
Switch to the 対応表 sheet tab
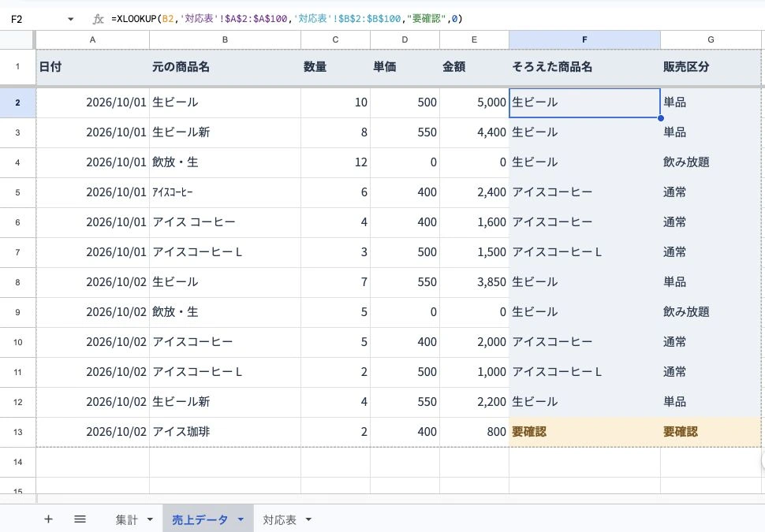pyautogui.click(x=279, y=520)
